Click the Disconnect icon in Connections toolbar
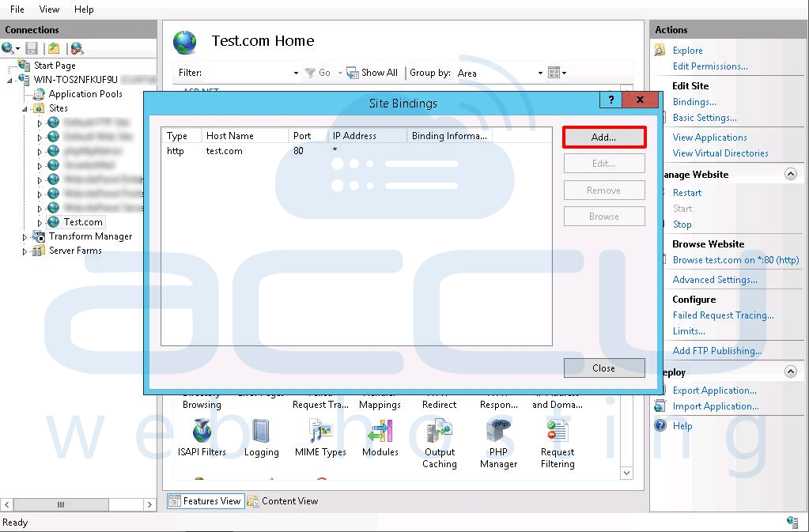 pos(75,47)
